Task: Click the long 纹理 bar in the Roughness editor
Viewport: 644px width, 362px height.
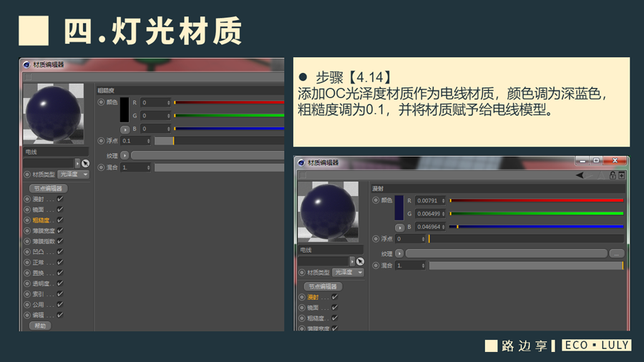Action: click(x=208, y=155)
